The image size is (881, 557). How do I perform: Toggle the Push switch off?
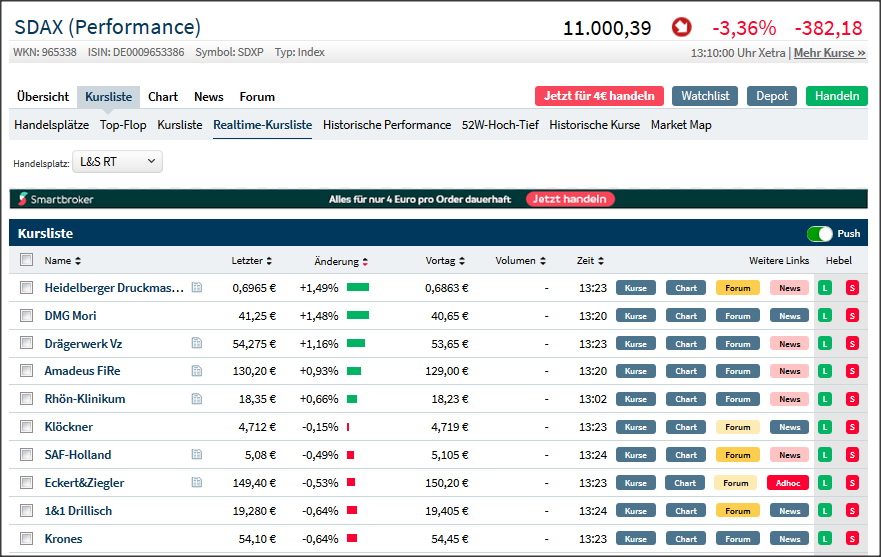point(820,234)
